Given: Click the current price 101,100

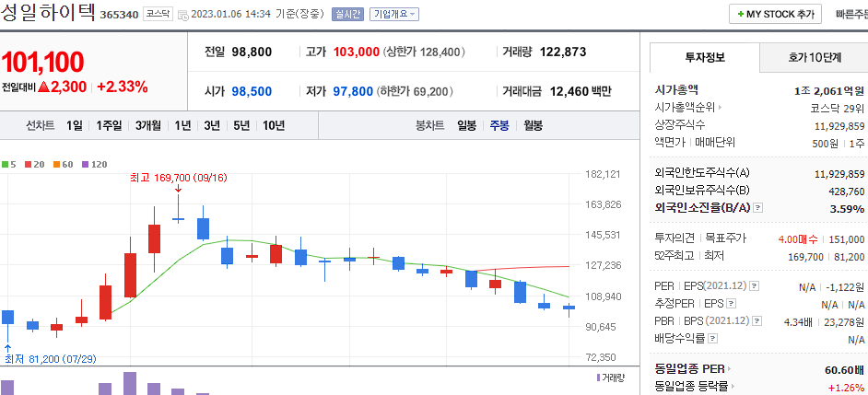Looking at the screenshot, I should pyautogui.click(x=42, y=62).
